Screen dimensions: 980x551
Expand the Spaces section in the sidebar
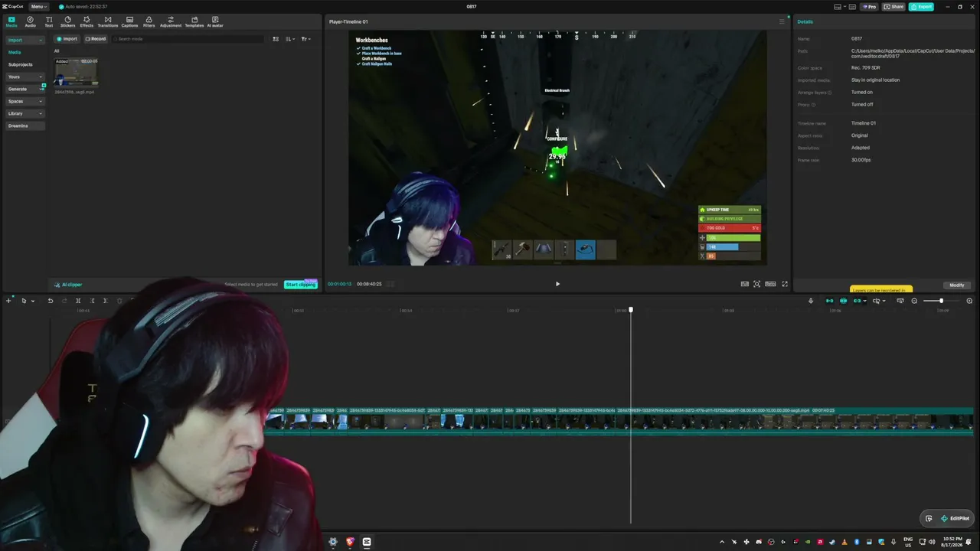click(25, 101)
